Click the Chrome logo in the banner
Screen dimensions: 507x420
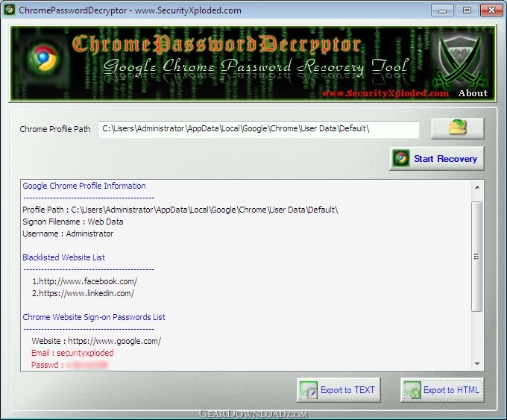pyautogui.click(x=42, y=58)
